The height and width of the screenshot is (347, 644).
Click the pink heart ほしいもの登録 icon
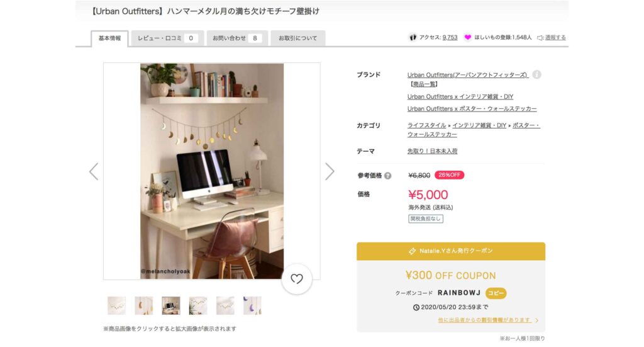pyautogui.click(x=467, y=37)
